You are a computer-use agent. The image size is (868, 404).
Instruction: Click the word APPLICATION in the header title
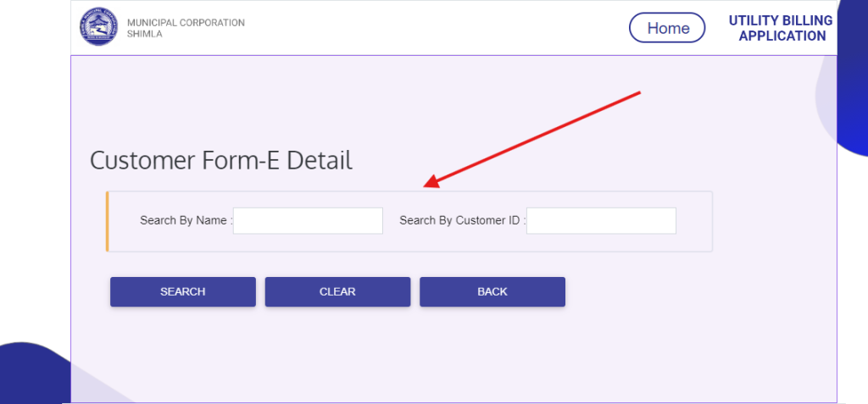[782, 36]
